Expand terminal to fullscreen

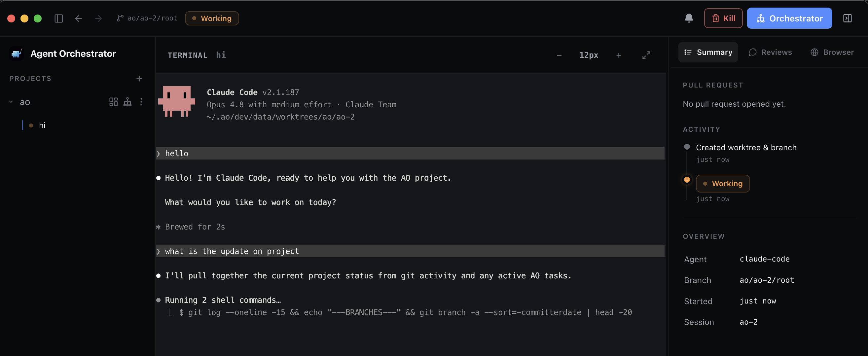[646, 55]
